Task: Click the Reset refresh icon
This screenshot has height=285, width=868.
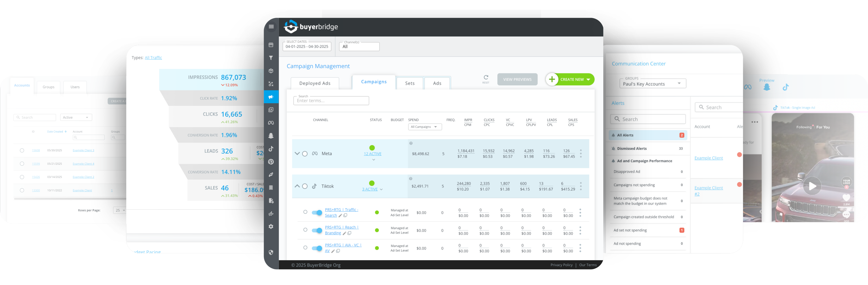Action: tap(486, 79)
